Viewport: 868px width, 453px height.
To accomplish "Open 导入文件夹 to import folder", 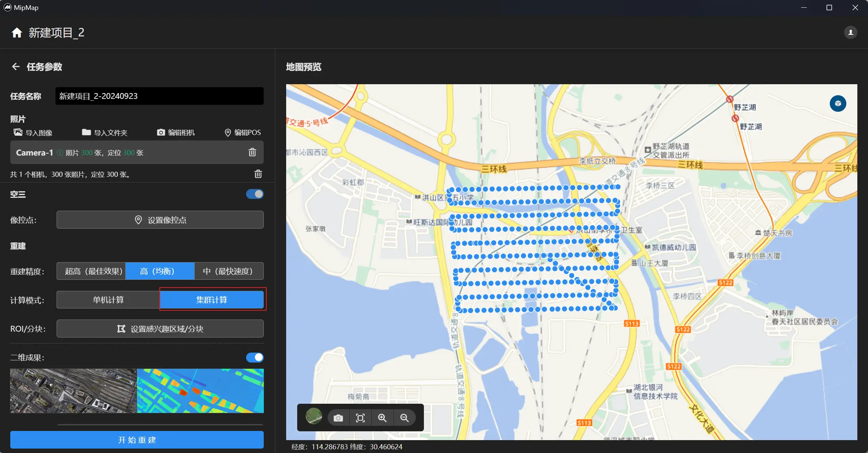I will point(105,132).
